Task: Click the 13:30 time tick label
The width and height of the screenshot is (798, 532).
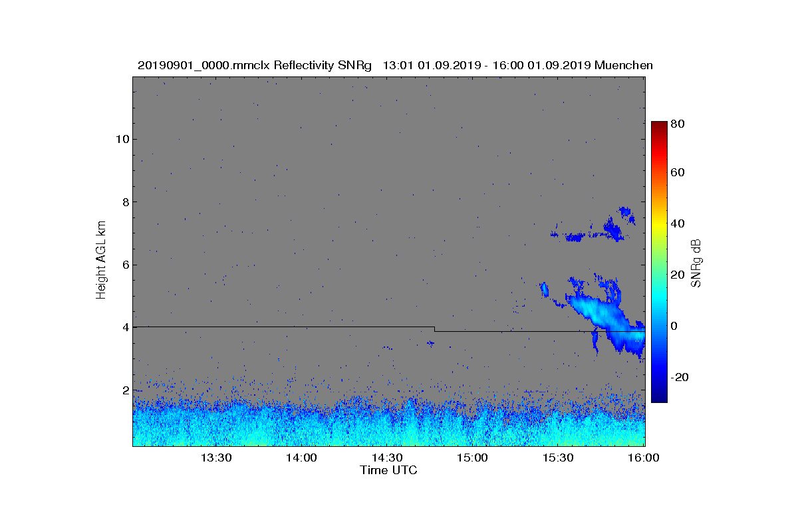Action: tap(216, 458)
